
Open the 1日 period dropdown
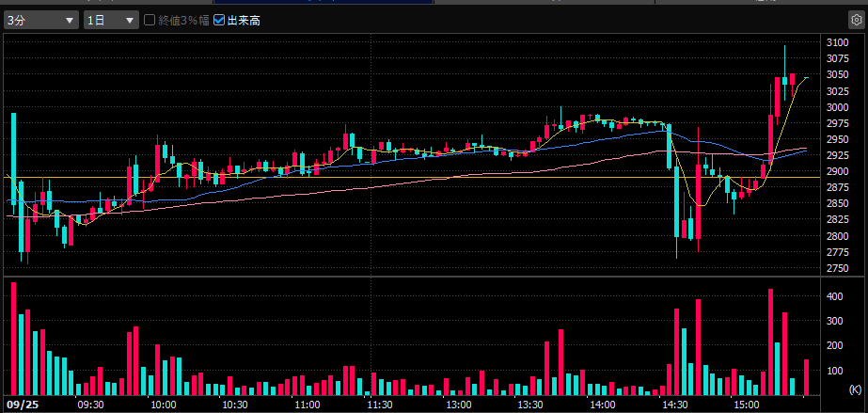click(108, 20)
